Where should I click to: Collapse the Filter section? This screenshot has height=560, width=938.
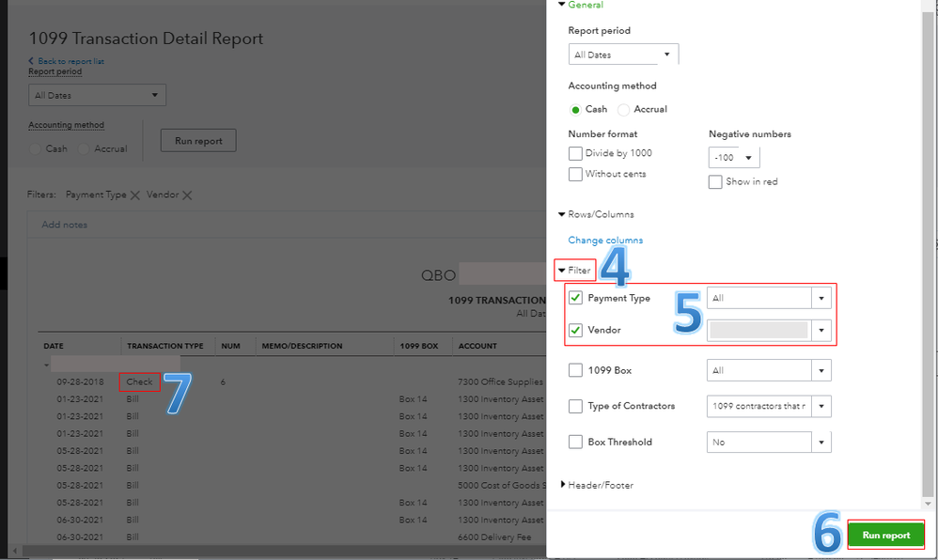(563, 271)
